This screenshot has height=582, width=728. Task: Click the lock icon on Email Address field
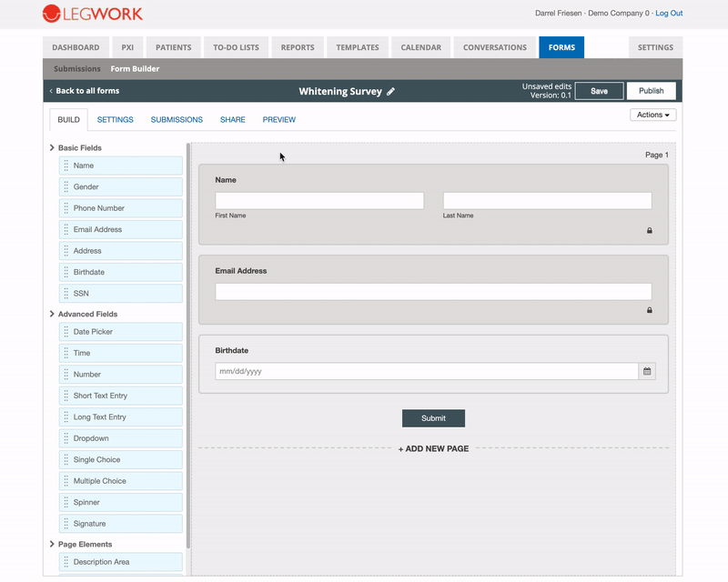tap(650, 310)
